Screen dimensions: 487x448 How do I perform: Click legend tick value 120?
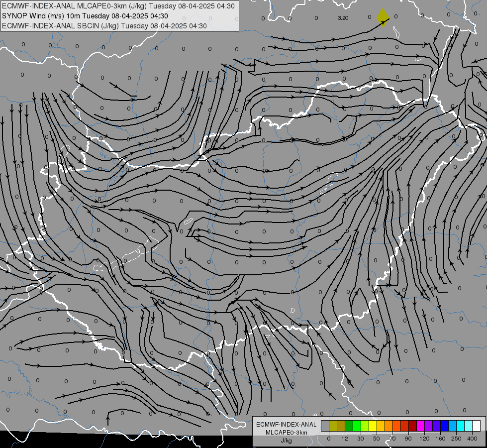click(424, 439)
